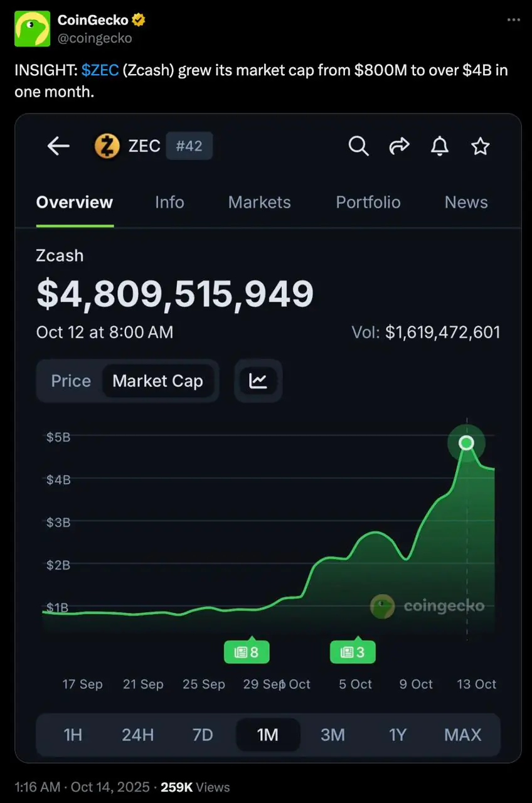Image resolution: width=532 pixels, height=803 pixels.
Task: Click the #42 rank badge
Action: (x=189, y=146)
